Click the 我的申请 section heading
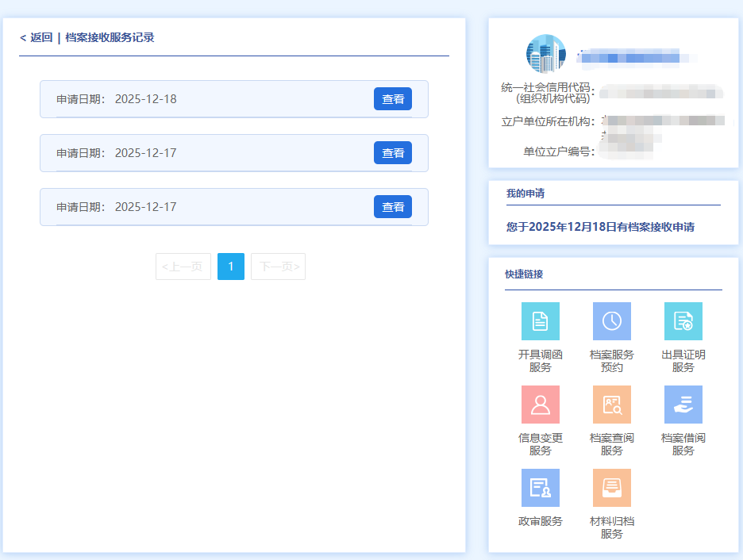 tap(525, 194)
